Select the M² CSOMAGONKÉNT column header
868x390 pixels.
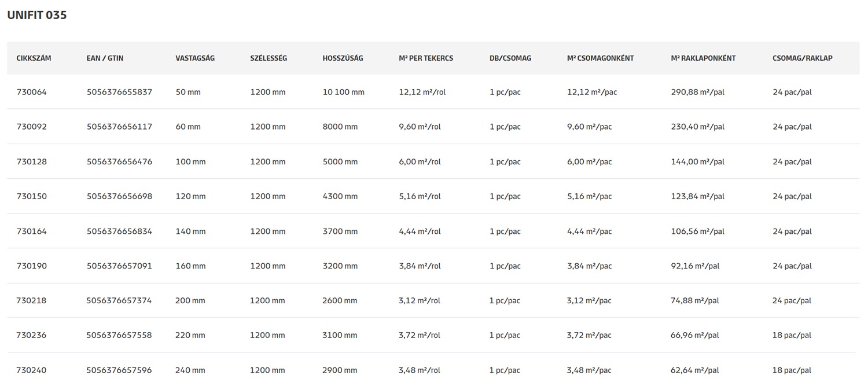600,58
